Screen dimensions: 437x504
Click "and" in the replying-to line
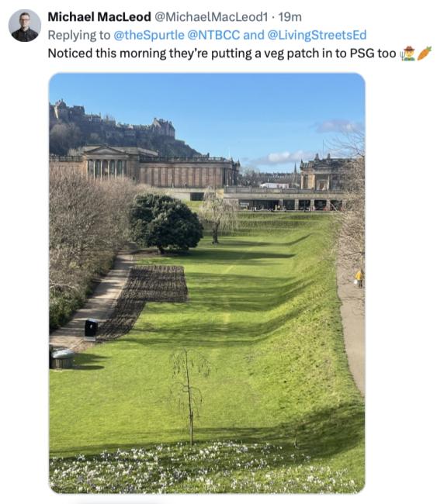coord(254,35)
